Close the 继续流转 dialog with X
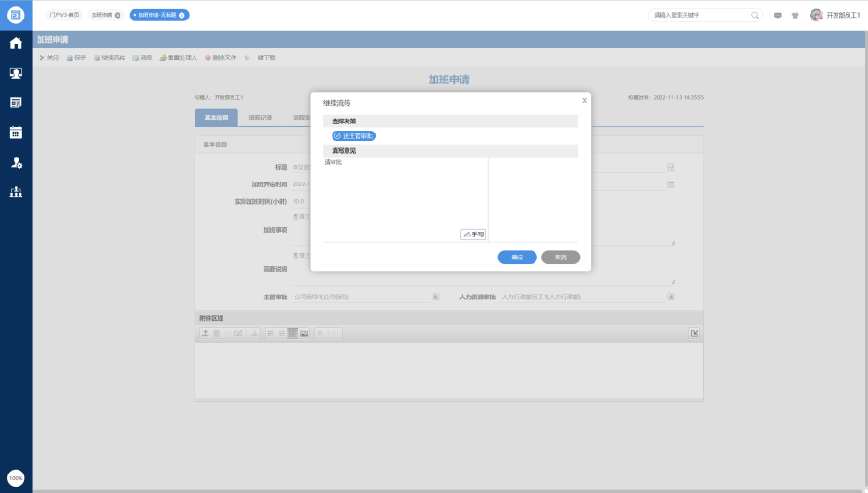The image size is (868, 493). (x=585, y=100)
